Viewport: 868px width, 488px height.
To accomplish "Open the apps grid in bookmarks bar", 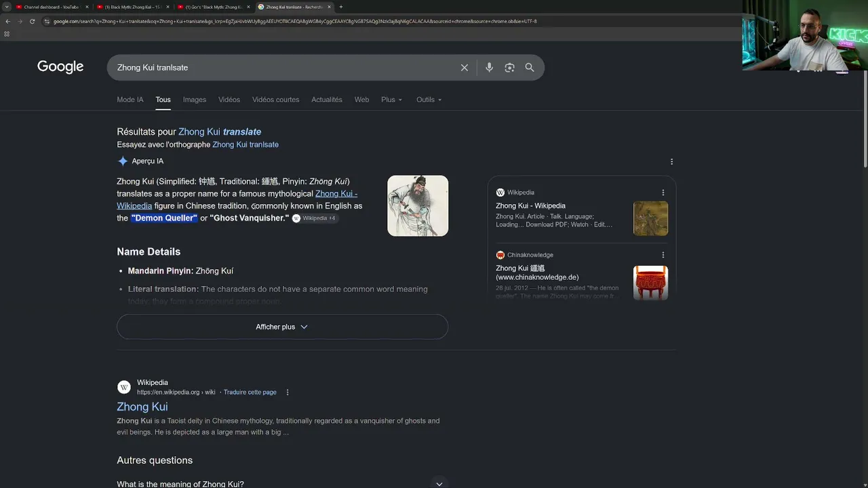I will (7, 34).
